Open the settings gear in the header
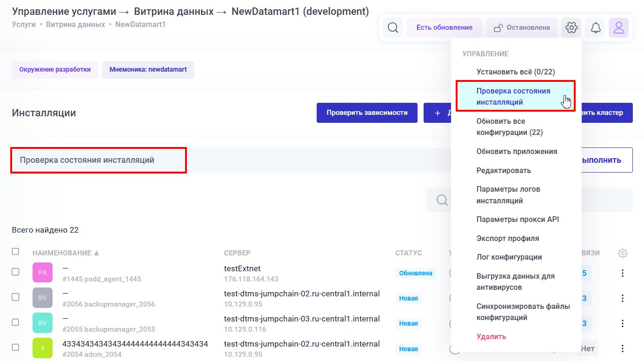Screen dimensions: 644x361 571,27
